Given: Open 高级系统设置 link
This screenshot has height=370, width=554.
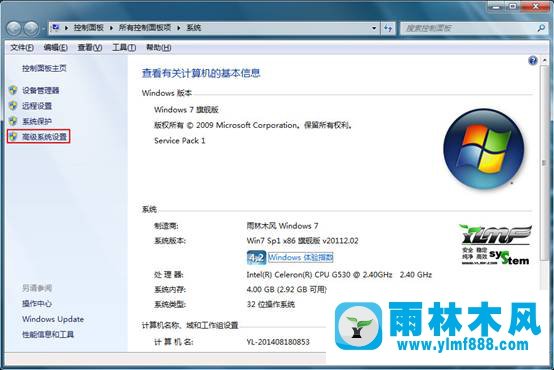Looking at the screenshot, I should click(x=44, y=137).
